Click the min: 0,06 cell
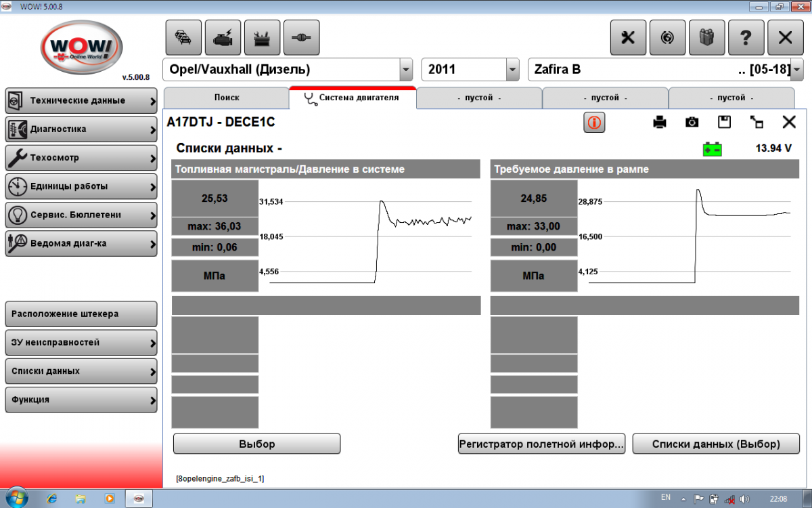Screen dimensions: 812x508 coord(215,247)
